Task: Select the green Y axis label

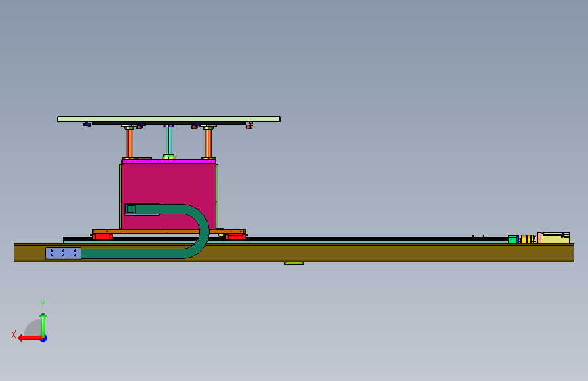Action: (43, 304)
